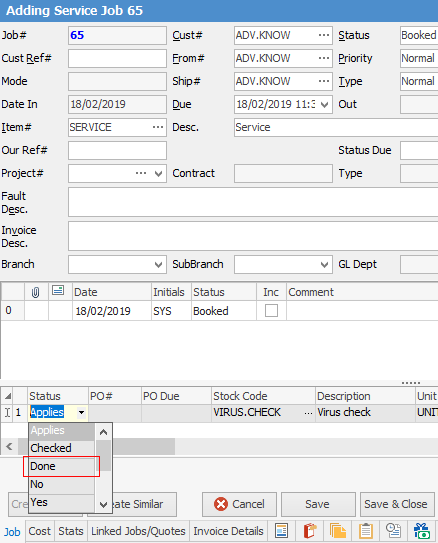Open the clipboard icon tab
The width and height of the screenshot is (438, 543).
pyautogui.click(x=365, y=531)
